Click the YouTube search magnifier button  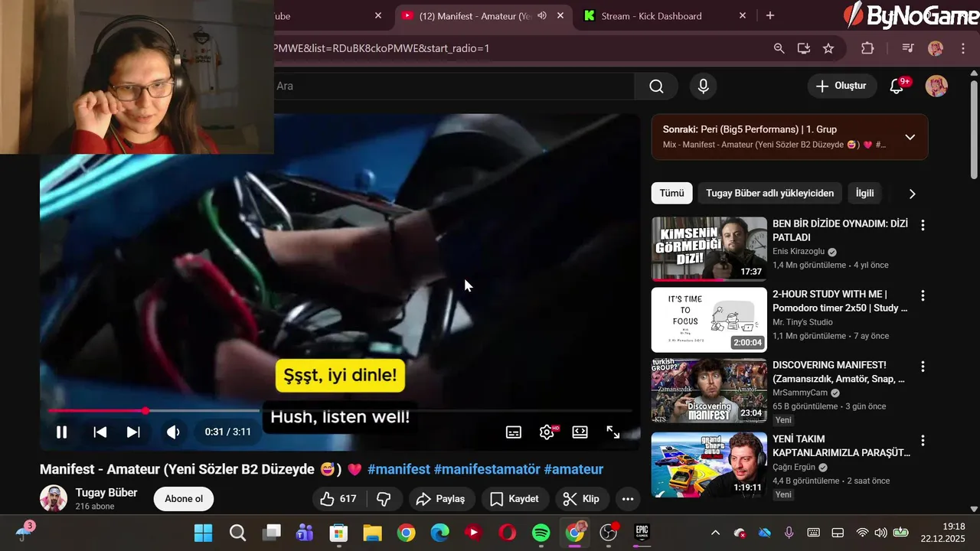click(656, 86)
